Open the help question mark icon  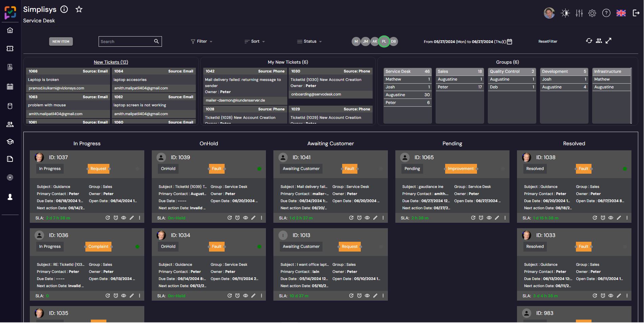(x=606, y=13)
